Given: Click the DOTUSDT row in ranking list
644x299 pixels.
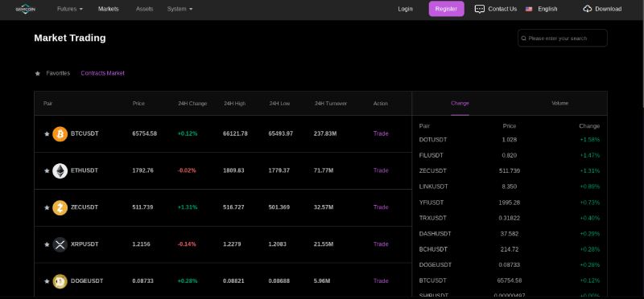Looking at the screenshot, I should tap(510, 140).
